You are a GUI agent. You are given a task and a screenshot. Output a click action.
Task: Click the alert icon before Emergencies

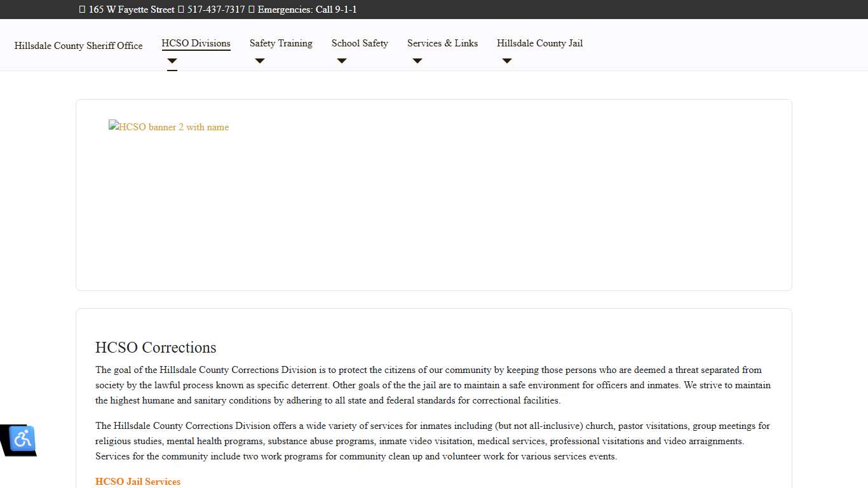pyautogui.click(x=252, y=10)
